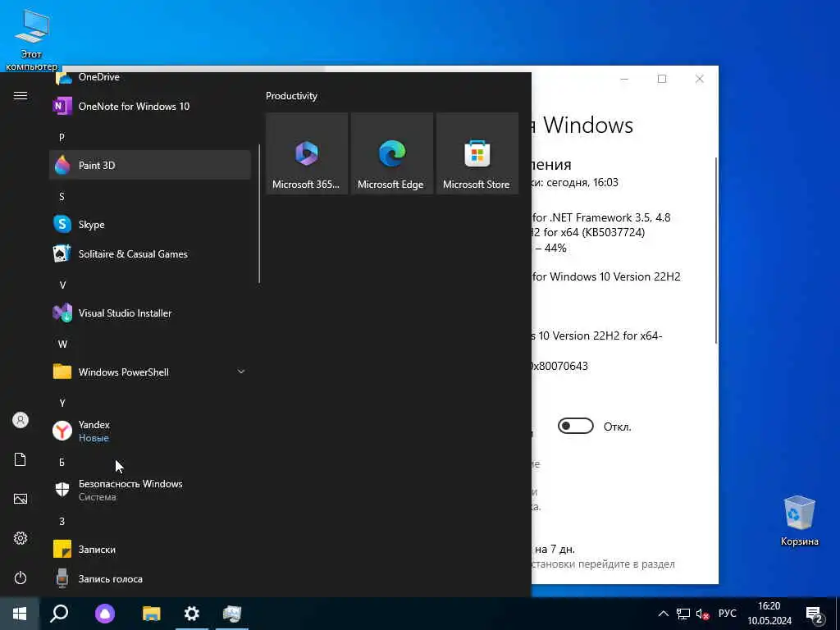Open the clock showing 16:20

pyautogui.click(x=769, y=614)
